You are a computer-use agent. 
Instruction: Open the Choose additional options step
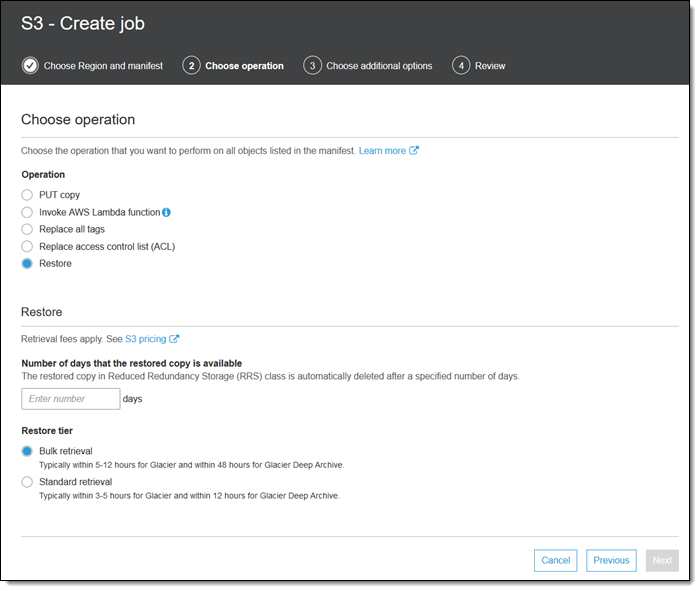(x=379, y=66)
